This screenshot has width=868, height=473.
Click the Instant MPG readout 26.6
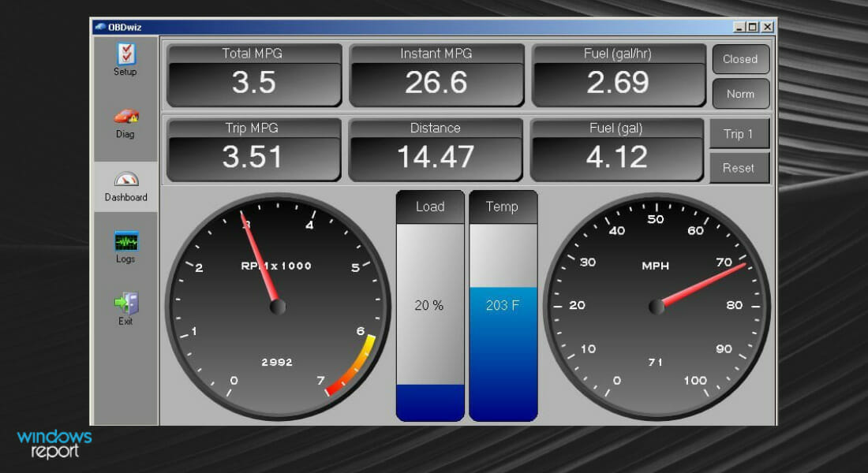[436, 83]
